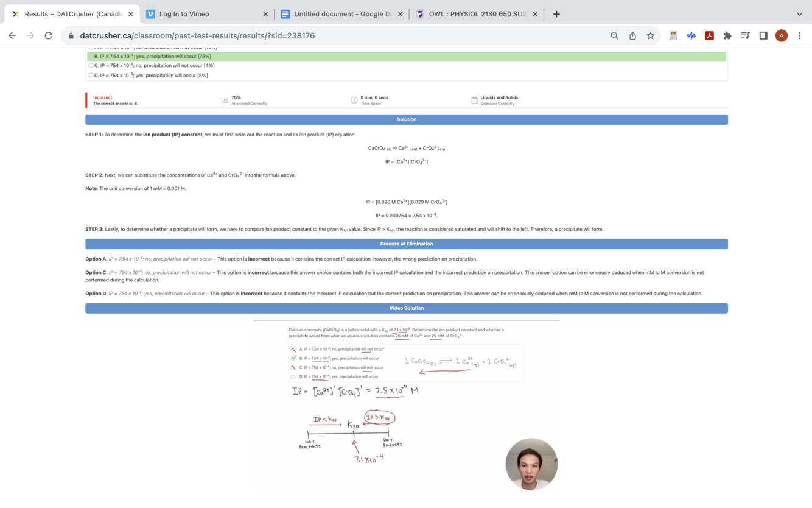The width and height of the screenshot is (812, 508).
Task: Bookmark this page with the star icon
Action: coord(651,36)
